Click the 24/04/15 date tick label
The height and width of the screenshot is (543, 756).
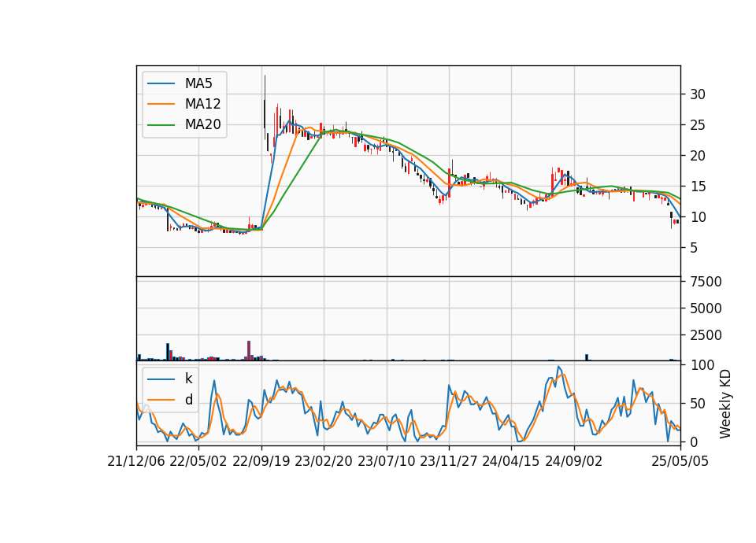(x=511, y=461)
